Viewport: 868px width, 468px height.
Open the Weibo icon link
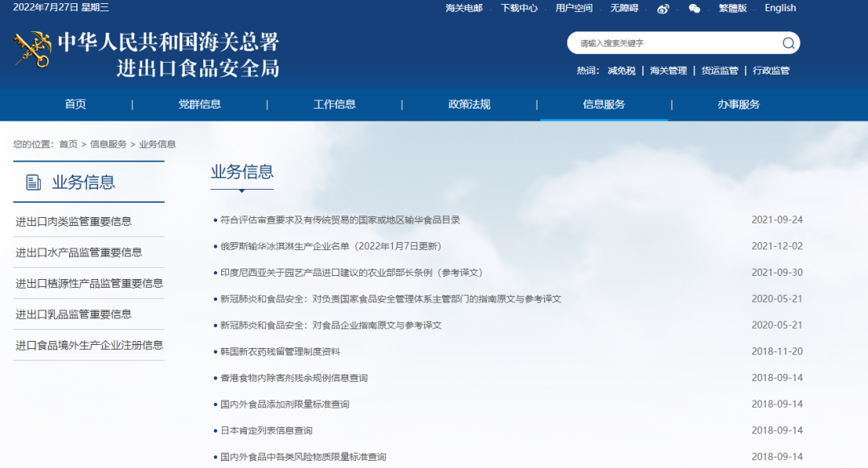pyautogui.click(x=663, y=8)
